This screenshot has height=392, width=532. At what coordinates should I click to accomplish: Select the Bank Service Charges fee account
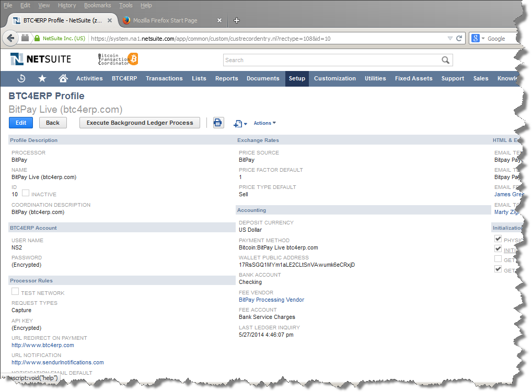[x=267, y=317]
